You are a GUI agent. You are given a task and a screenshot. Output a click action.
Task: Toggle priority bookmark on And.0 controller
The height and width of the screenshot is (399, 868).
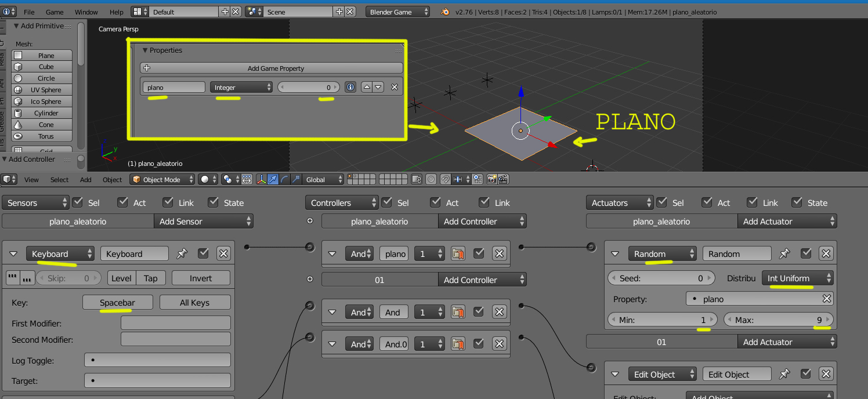pos(458,344)
